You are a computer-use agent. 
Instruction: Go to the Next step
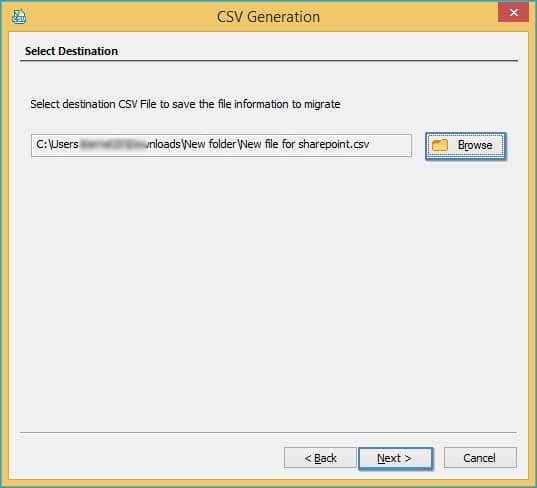[x=395, y=458]
